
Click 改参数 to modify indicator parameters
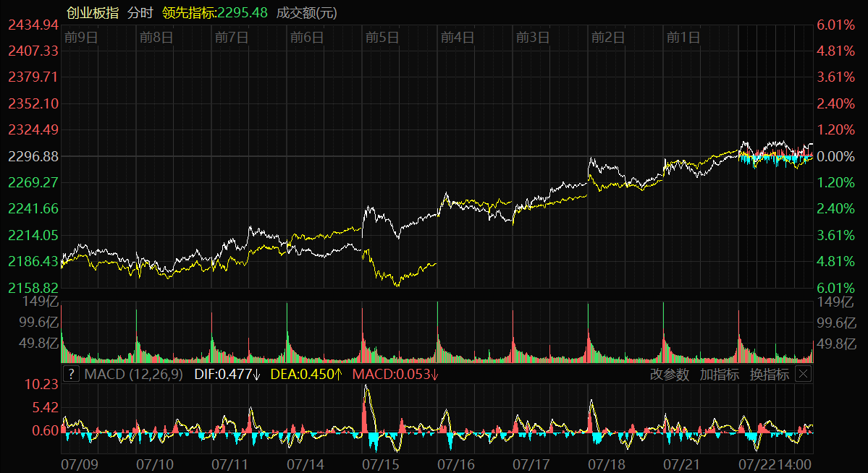coord(670,374)
